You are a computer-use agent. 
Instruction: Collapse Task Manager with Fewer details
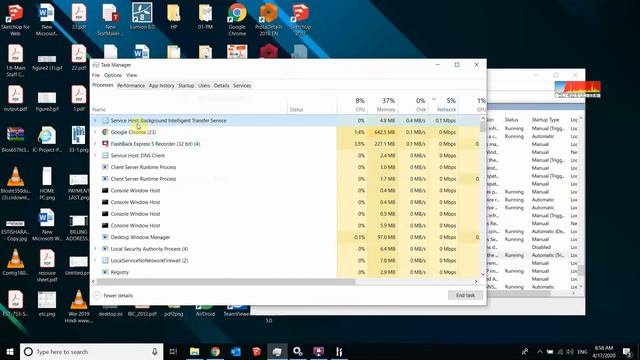[x=113, y=295]
